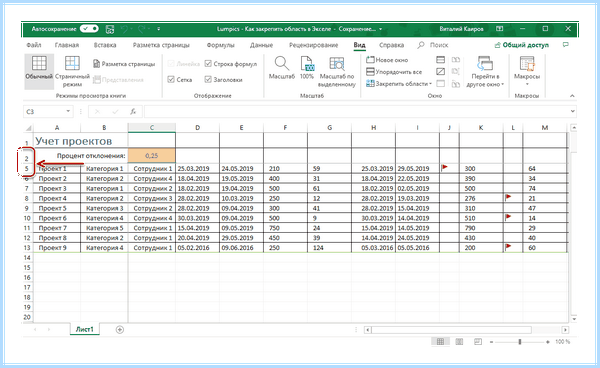Toggle Сетка gridlines checkbox
Viewport: 600px width, 368px height.
171,79
